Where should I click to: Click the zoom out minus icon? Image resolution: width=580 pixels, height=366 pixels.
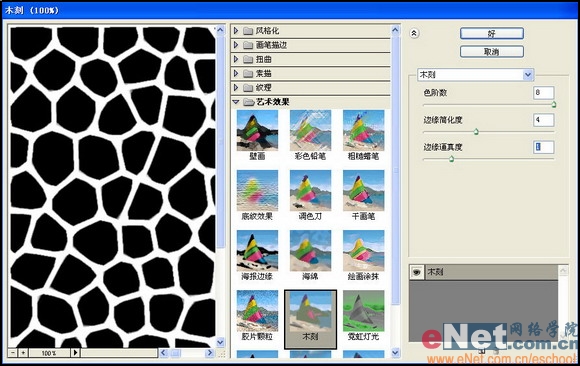13,353
